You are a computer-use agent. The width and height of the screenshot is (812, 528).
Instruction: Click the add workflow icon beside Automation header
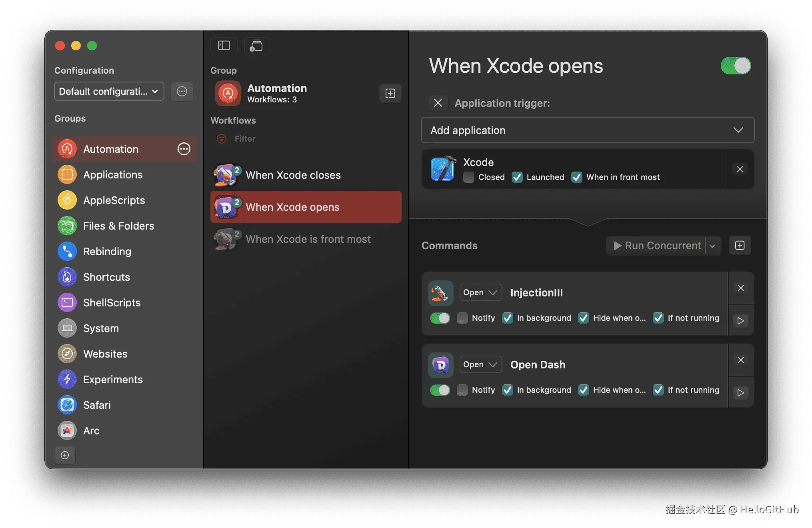[390, 93]
